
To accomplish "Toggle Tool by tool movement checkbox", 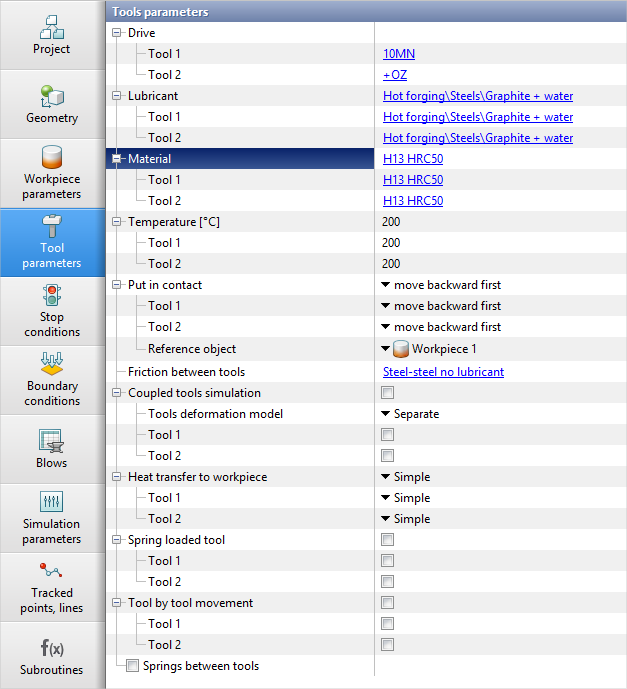I will tap(388, 602).
